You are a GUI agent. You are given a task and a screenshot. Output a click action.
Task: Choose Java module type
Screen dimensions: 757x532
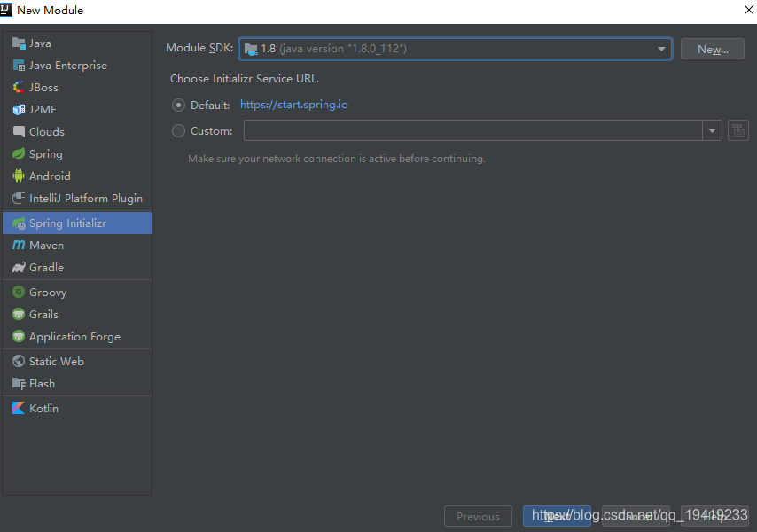(77, 43)
